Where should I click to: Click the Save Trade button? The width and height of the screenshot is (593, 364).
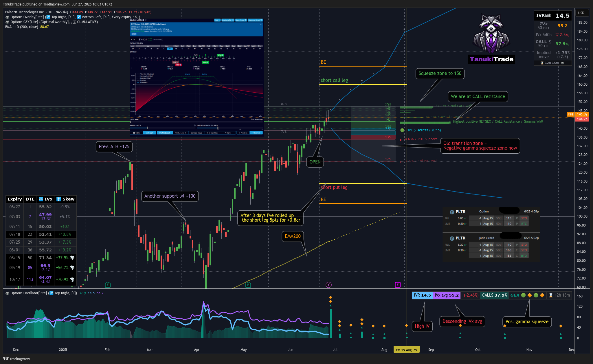point(241,20)
